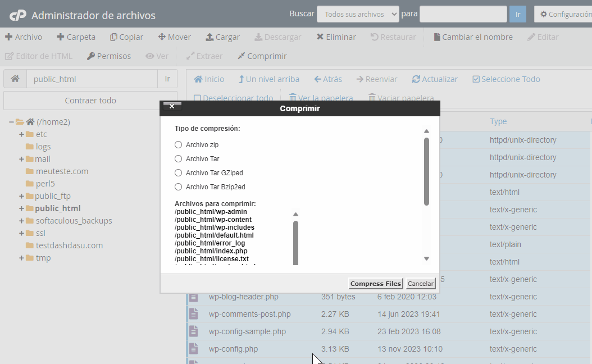Screen dimensions: 592x364
Task: Open meuteste.com folder in tree
Action: click(x=62, y=171)
